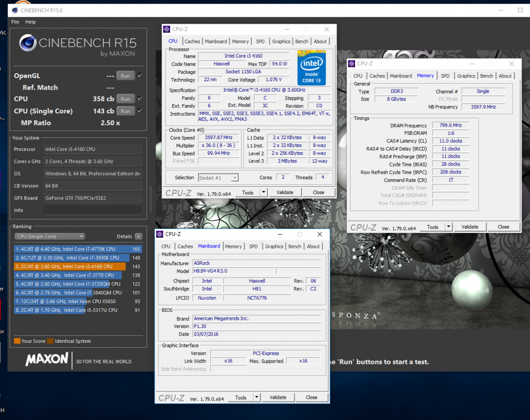The image size is (530, 420).
Task: Click the Intel Core i3 inside badge
Action: click(311, 68)
